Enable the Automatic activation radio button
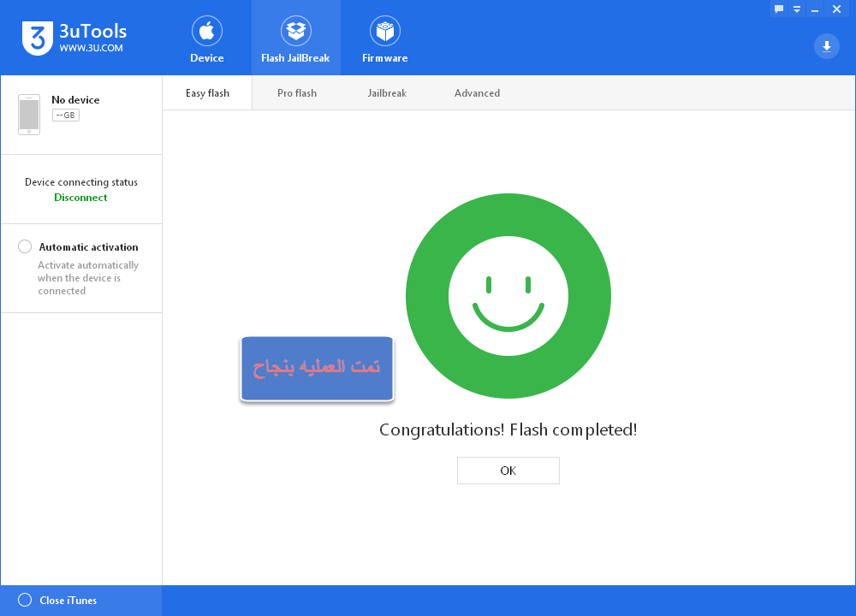Screen dimensions: 856x616 (x=25, y=246)
